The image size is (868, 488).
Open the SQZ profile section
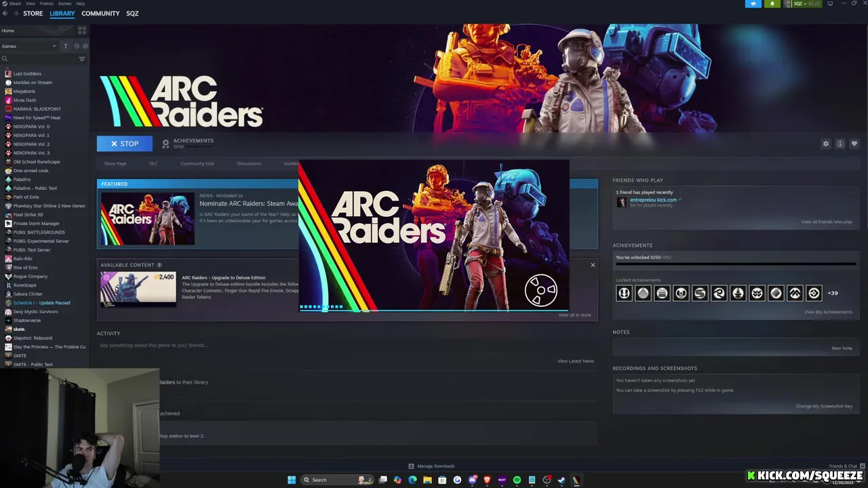[x=132, y=14]
